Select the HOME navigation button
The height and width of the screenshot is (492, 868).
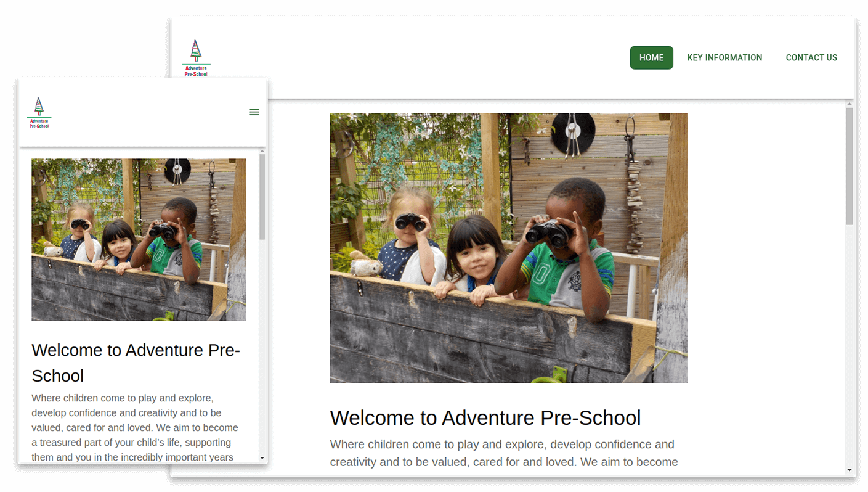tap(651, 58)
